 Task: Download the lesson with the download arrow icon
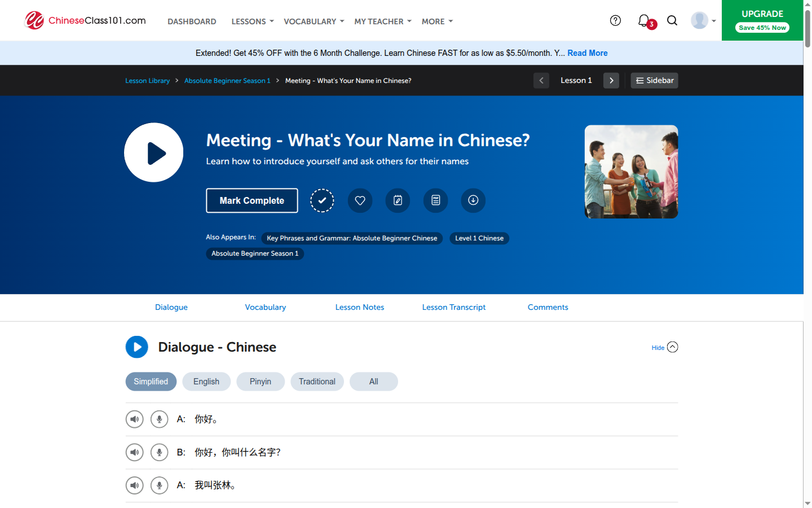click(473, 200)
